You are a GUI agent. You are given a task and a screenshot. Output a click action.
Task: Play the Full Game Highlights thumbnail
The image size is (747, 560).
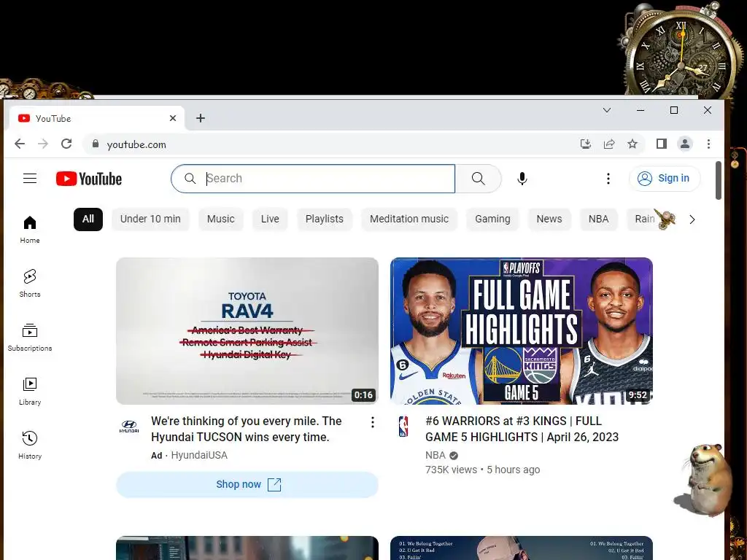pyautogui.click(x=521, y=331)
